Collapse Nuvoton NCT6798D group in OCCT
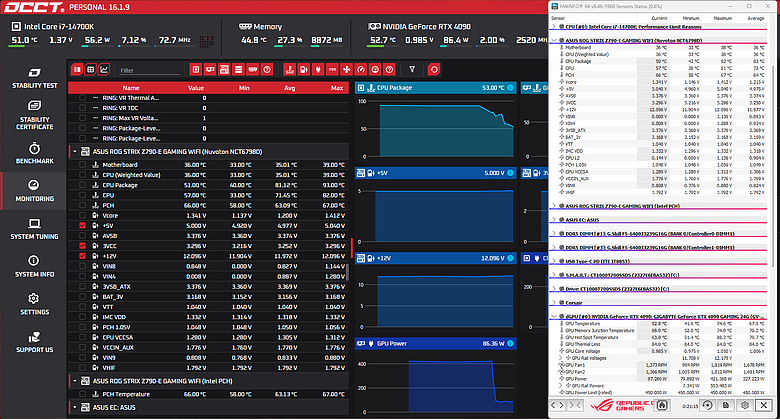 coord(75,152)
